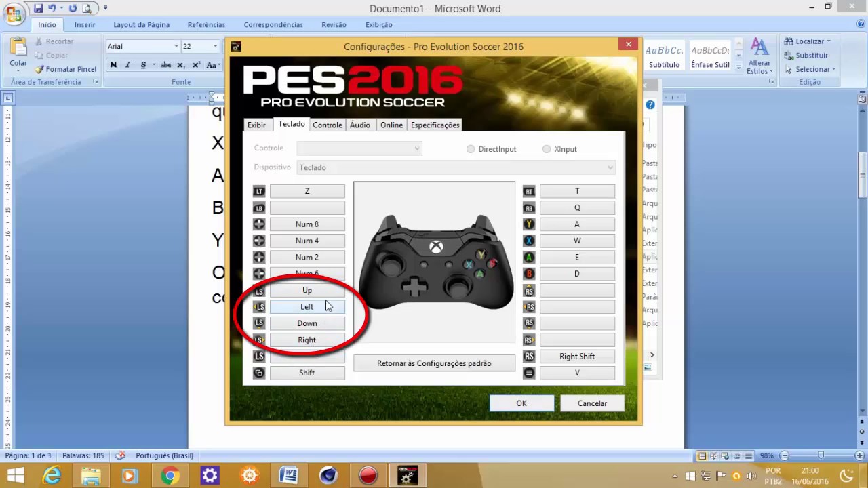Click the Office button in Word
868x488 pixels.
point(14,14)
